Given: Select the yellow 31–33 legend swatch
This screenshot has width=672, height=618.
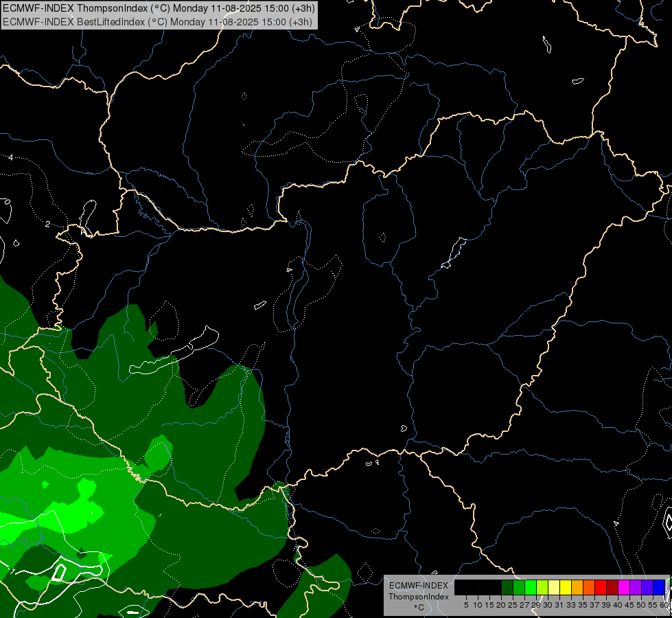Looking at the screenshot, I should point(566,587).
